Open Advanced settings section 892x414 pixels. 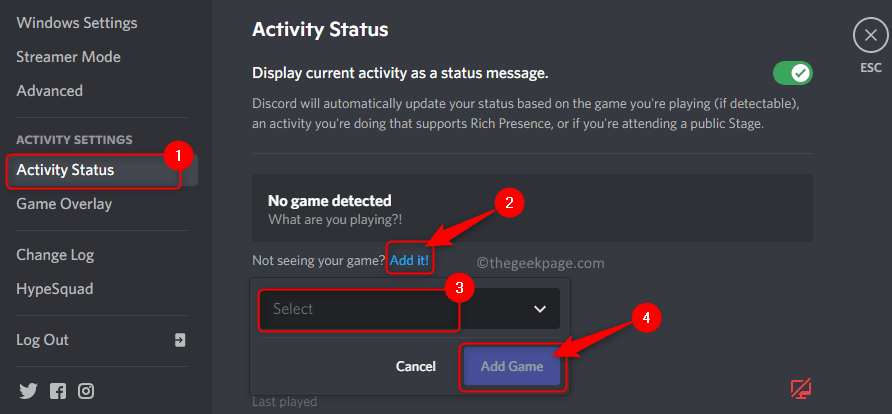coord(49,90)
